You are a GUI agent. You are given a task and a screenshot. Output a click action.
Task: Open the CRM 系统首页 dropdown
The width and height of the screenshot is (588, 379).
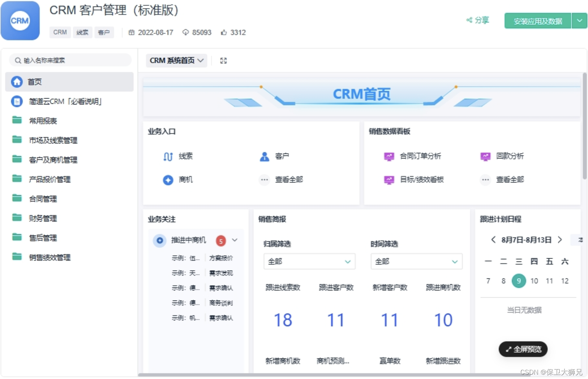[x=176, y=60]
